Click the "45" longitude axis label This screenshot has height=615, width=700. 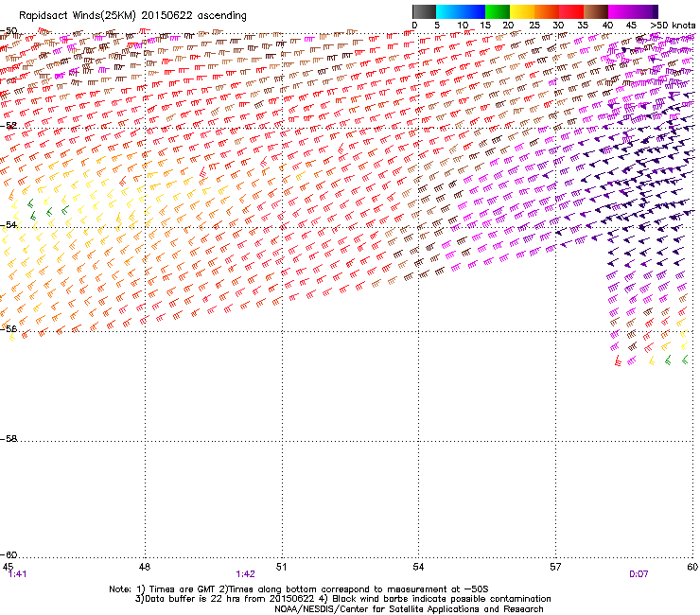(x=8, y=567)
